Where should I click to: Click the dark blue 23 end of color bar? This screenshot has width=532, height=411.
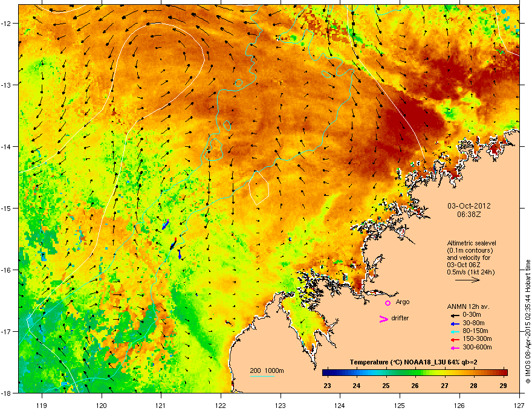tap(326, 373)
